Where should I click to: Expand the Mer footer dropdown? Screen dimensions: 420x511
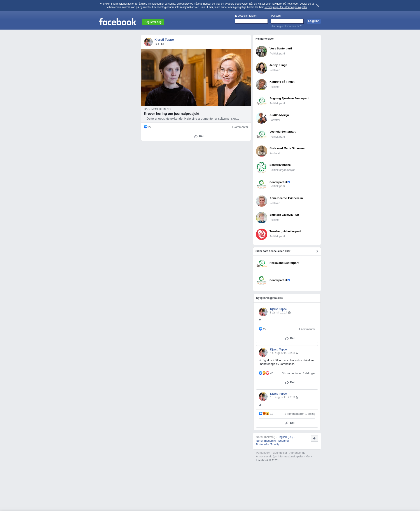coord(309,457)
